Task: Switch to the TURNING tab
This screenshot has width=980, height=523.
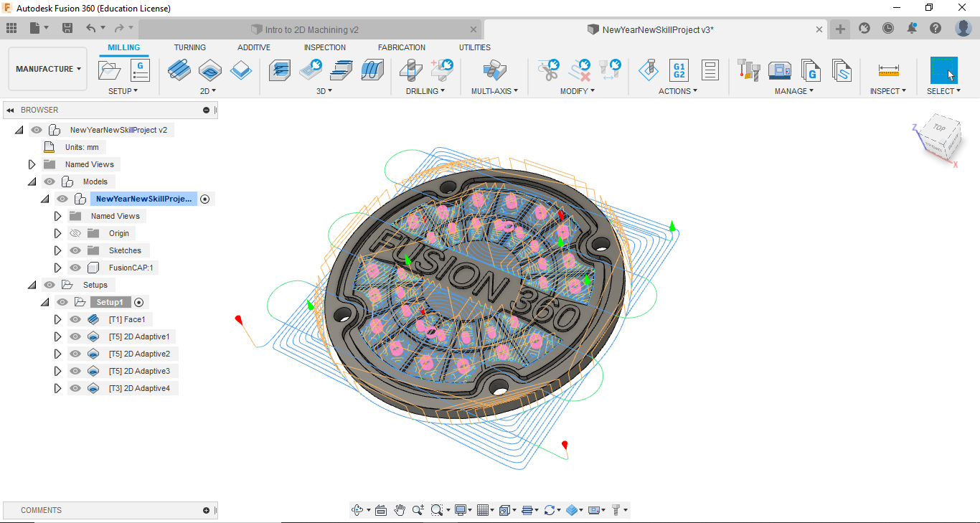Action: click(x=190, y=47)
